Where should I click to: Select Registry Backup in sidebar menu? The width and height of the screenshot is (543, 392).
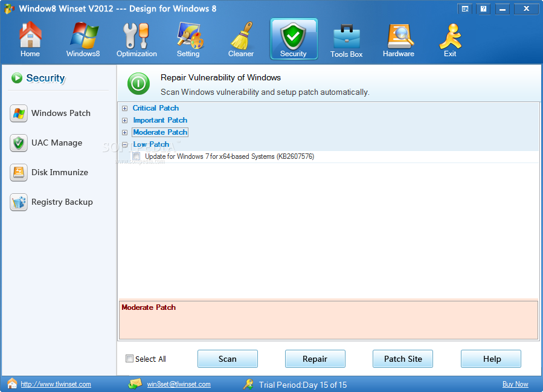click(62, 202)
